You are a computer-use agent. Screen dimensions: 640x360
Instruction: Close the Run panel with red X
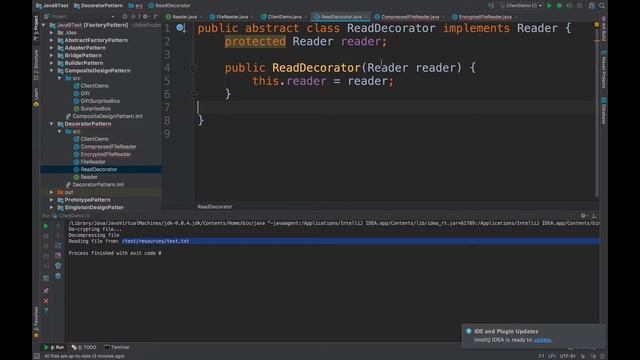pyautogui.click(x=46, y=301)
